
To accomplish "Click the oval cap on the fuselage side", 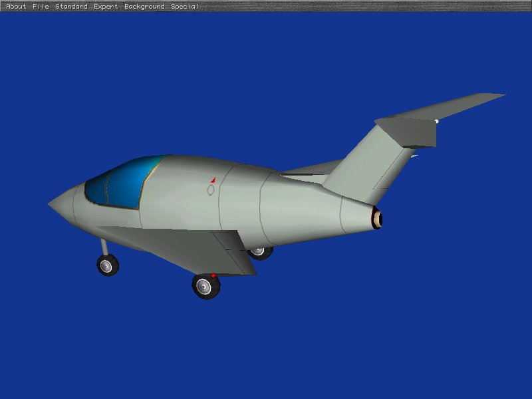I will pyautogui.click(x=211, y=190).
